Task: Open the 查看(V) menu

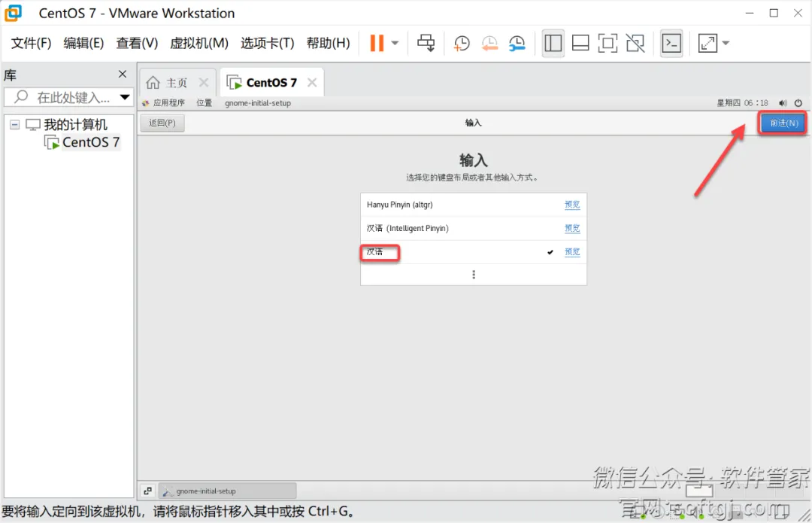Action: [137, 43]
